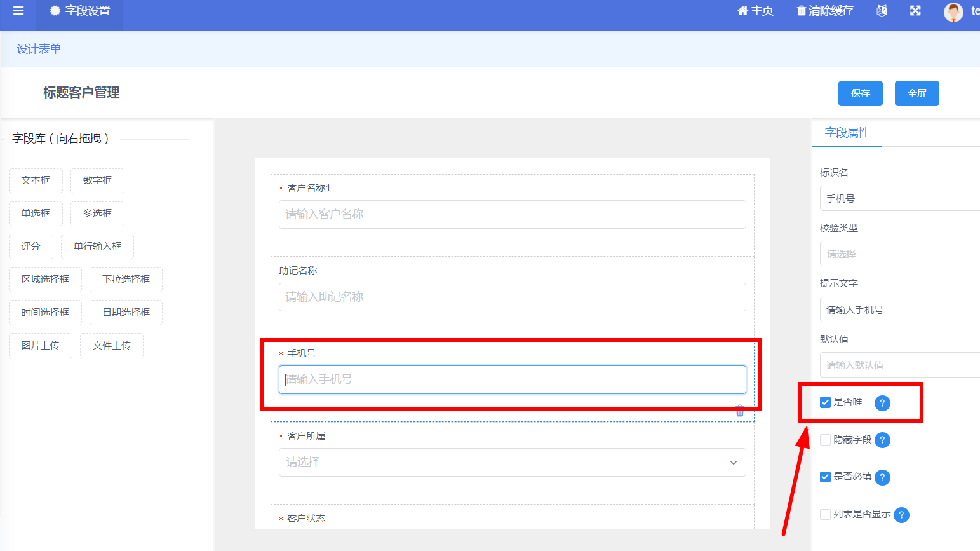Edit the 标识名 input field

point(900,199)
